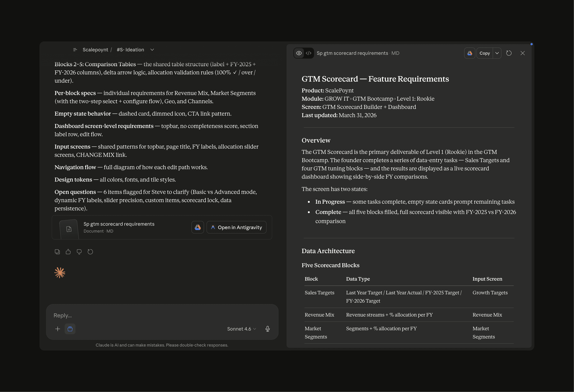Screen dimensions: 574x392
Task: Retry the response with the regenerate icon
Action: pos(90,252)
